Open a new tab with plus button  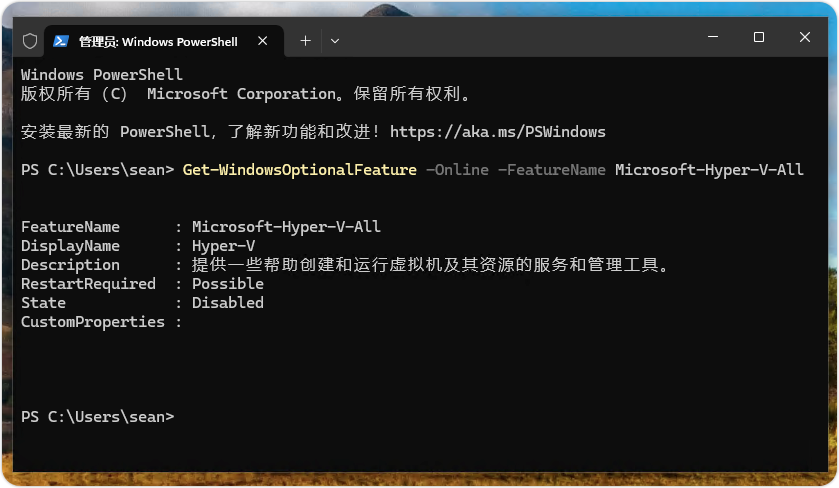pyautogui.click(x=305, y=41)
